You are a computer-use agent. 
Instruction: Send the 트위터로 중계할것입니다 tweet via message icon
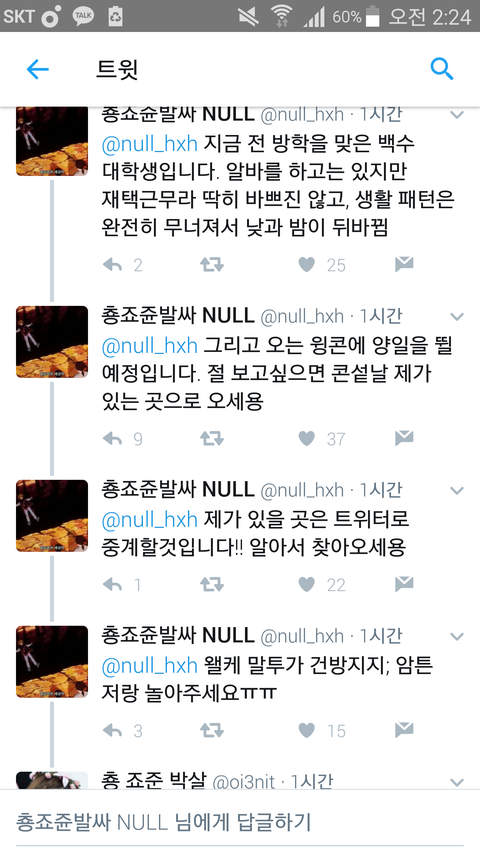click(x=404, y=584)
